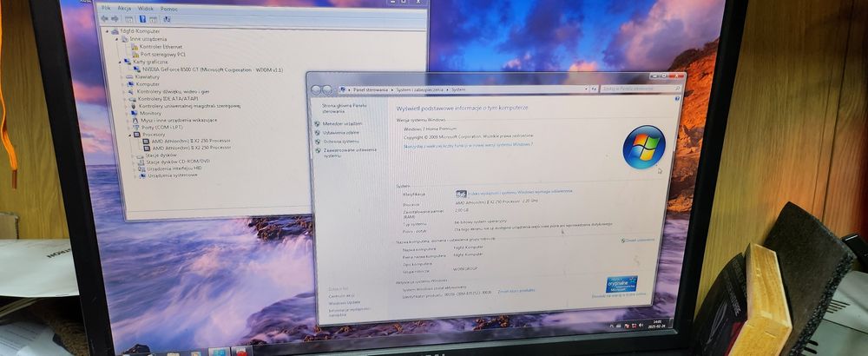
Task: Open the Widok menu in Device Manager
Action: click(x=146, y=9)
